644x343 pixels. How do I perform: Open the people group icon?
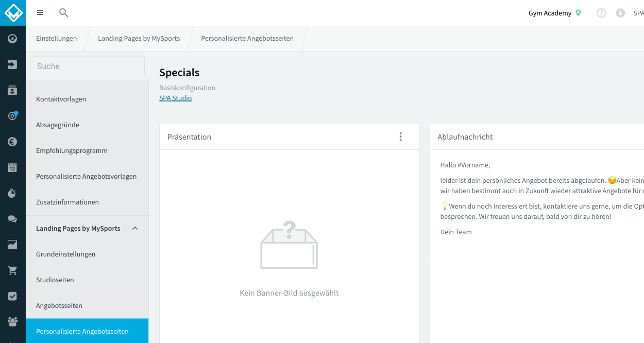pyautogui.click(x=12, y=322)
